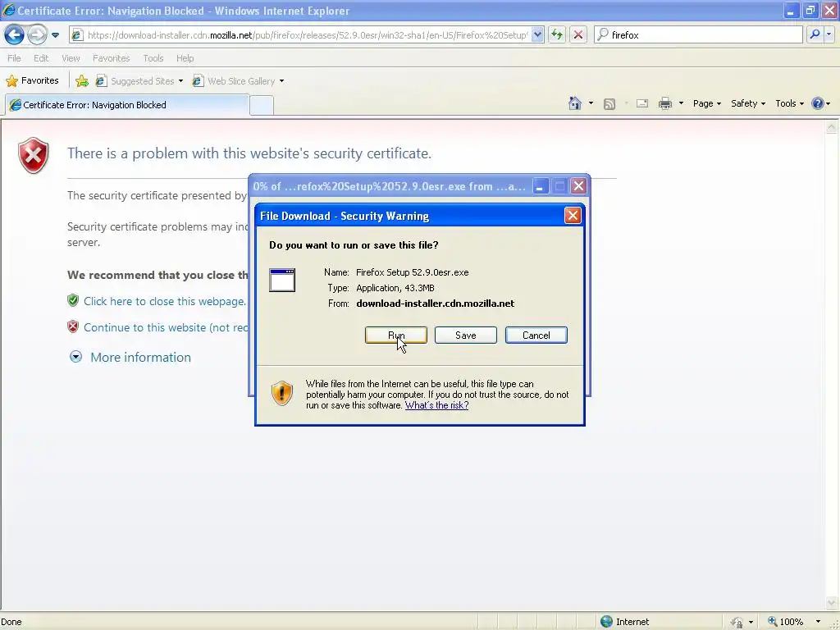
Task: Open Web Slice Gallery dropdown
Action: pos(239,81)
